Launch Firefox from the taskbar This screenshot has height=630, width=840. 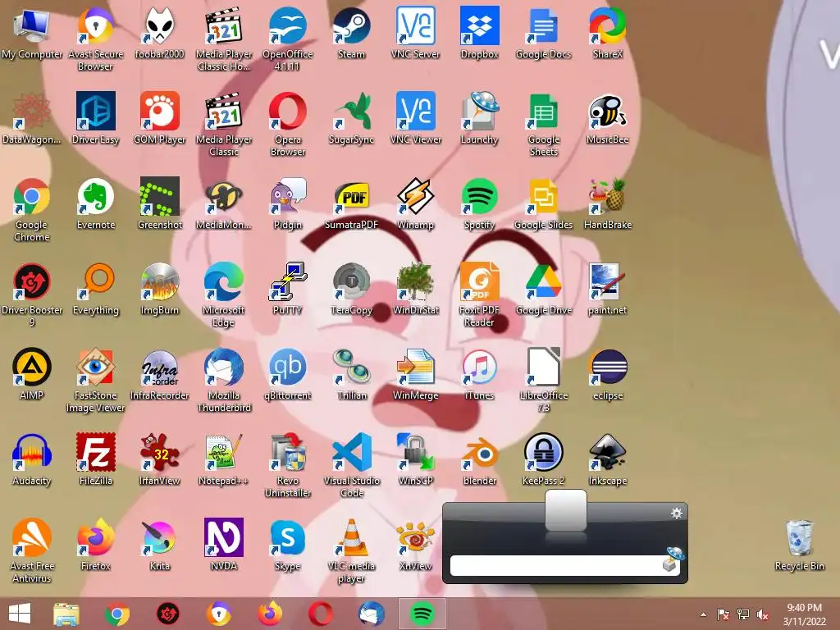[x=269, y=614]
